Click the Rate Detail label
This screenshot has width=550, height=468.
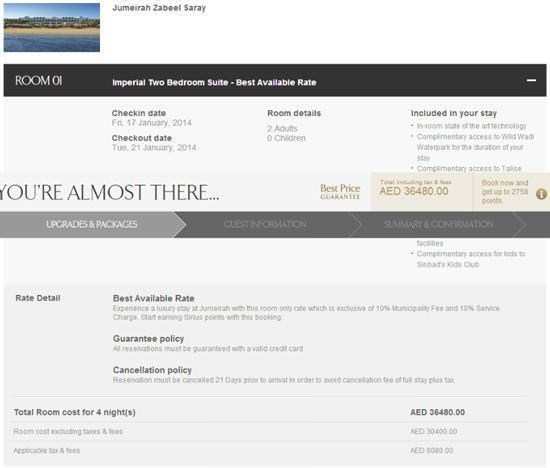coord(38,298)
